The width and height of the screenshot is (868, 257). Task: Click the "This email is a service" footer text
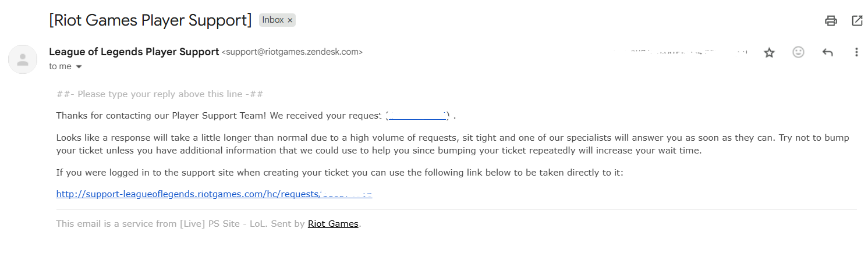tap(180, 224)
